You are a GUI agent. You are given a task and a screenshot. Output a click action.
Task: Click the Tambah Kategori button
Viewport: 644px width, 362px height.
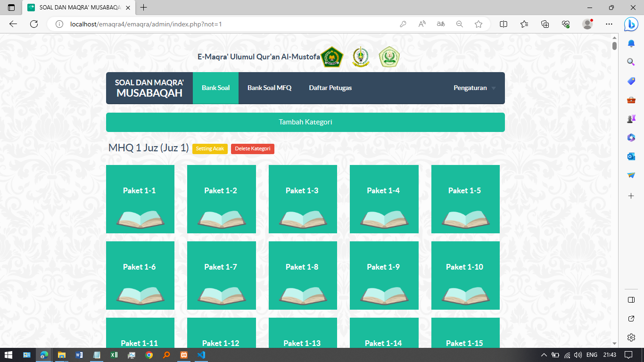click(x=305, y=122)
